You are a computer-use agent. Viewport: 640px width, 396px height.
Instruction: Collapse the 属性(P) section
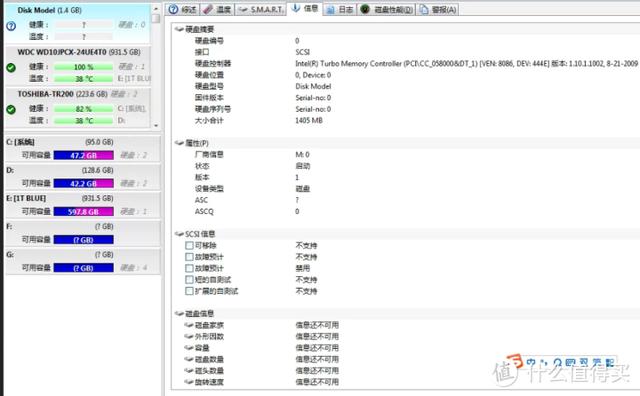pos(179,143)
